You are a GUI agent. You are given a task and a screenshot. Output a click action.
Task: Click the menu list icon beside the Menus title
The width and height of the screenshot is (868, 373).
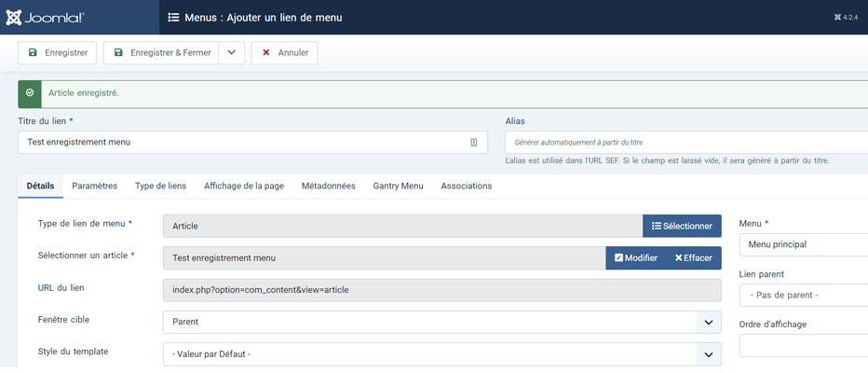pos(173,18)
